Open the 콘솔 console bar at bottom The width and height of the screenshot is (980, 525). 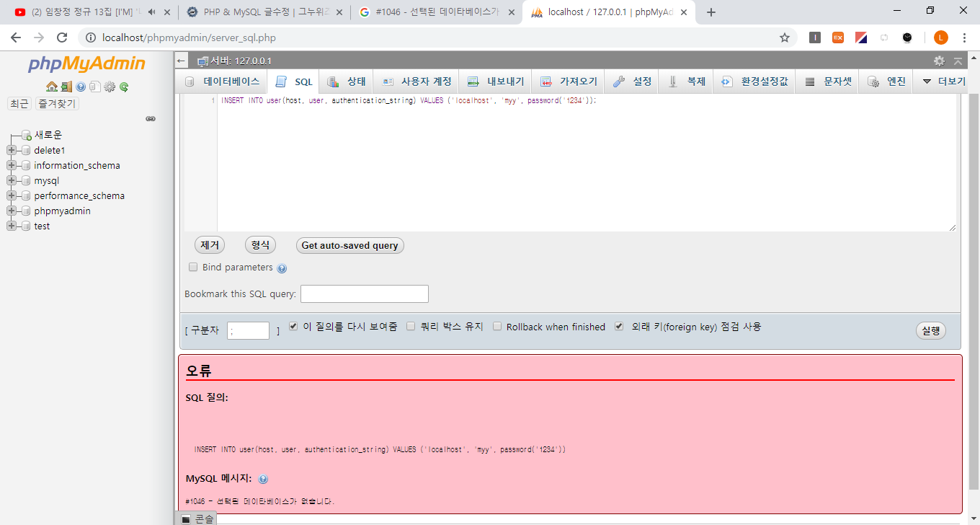point(197,519)
